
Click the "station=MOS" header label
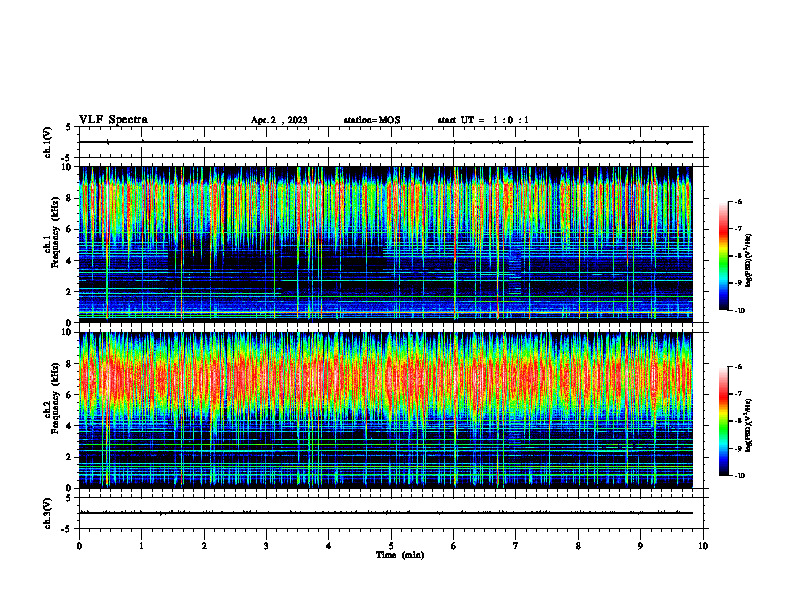tap(372, 120)
